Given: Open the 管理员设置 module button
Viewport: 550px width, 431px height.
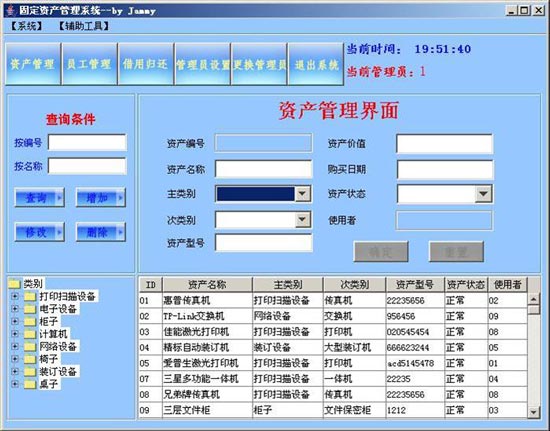Looking at the screenshot, I should (202, 64).
